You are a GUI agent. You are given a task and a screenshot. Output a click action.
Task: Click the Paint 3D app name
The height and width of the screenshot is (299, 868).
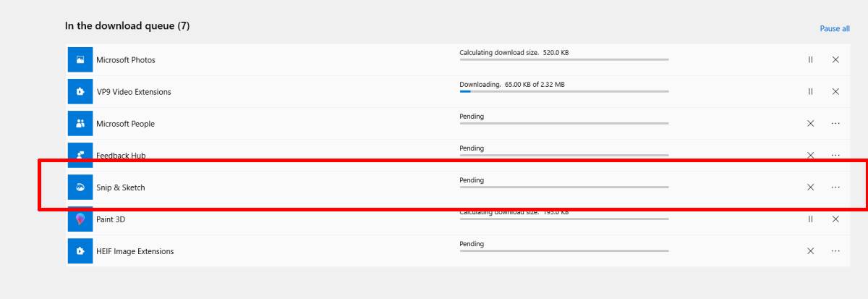pyautogui.click(x=111, y=219)
